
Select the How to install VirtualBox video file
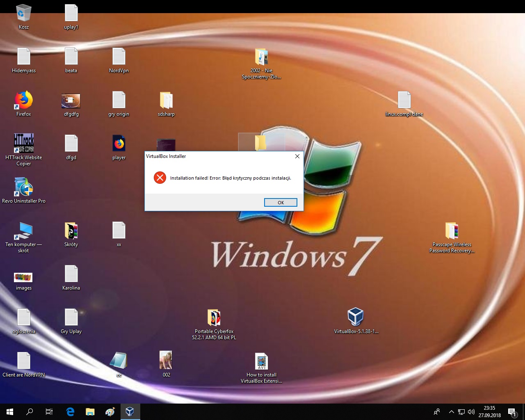click(261, 361)
